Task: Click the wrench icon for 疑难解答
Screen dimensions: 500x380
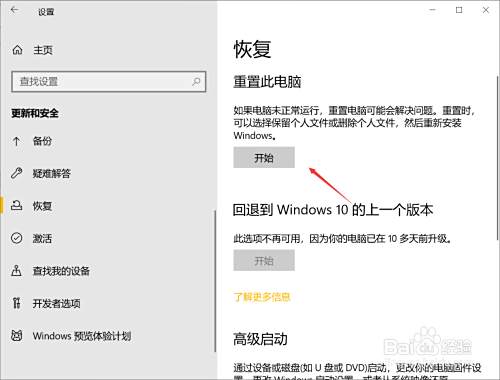Action: 17,173
